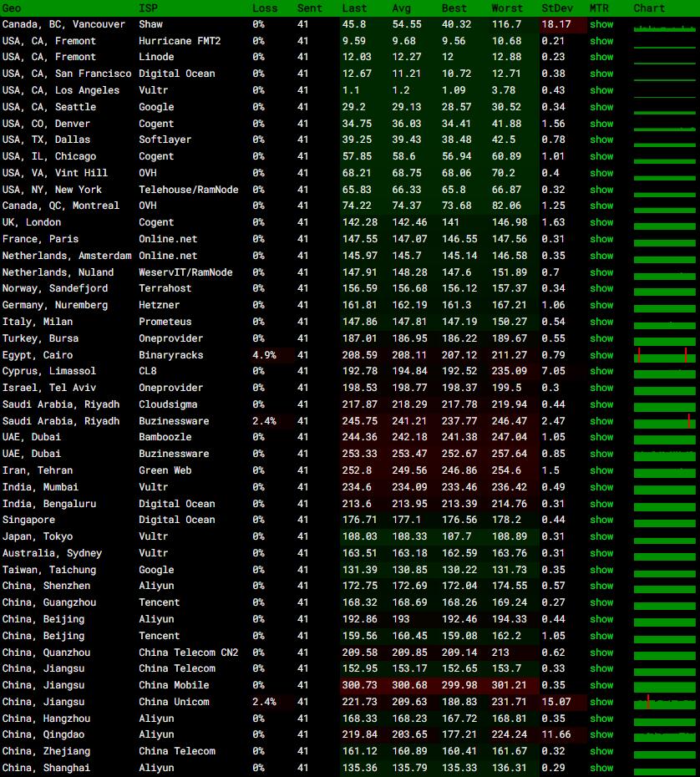Click 'show' in the Hurricane FMT2 row
Image resolution: width=700 pixels, height=777 pixels.
[601, 41]
